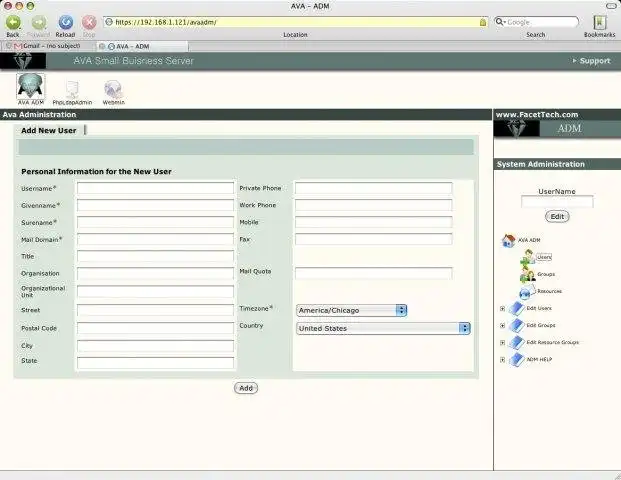Image resolution: width=621 pixels, height=480 pixels.
Task: Open the www.FacetTech.com link
Action: tap(537, 114)
